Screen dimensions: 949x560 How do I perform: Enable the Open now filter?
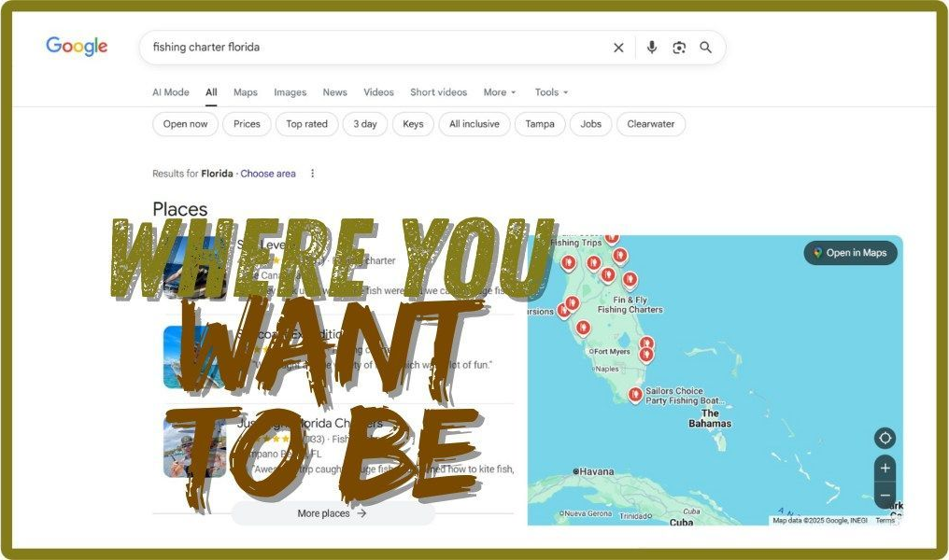(184, 123)
